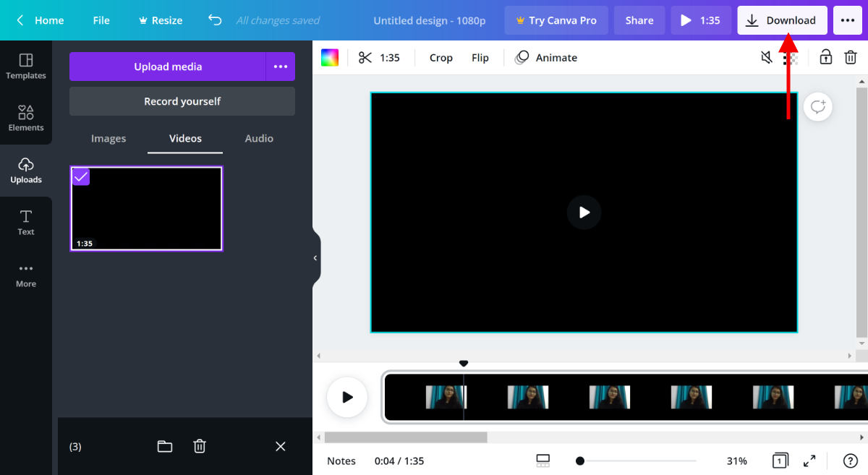Open the File menu
Viewport: 868px width, 475px height.
[101, 20]
